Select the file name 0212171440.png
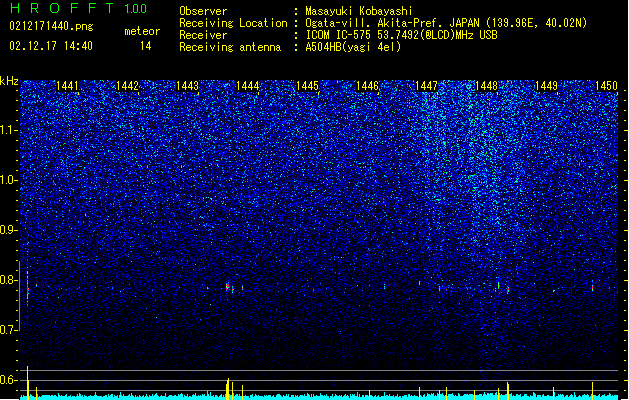This screenshot has width=629, height=400. pos(51,26)
